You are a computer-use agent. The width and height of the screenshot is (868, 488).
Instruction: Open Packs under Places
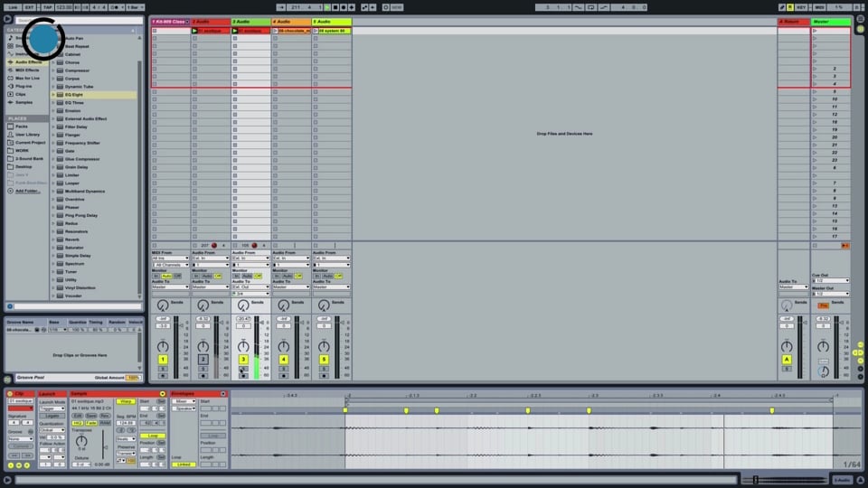pyautogui.click(x=21, y=127)
